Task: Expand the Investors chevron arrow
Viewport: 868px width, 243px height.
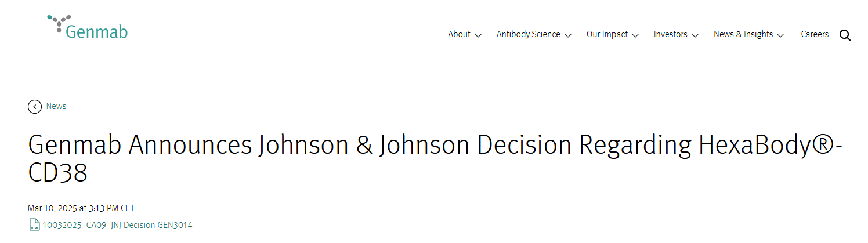Action: tap(695, 35)
